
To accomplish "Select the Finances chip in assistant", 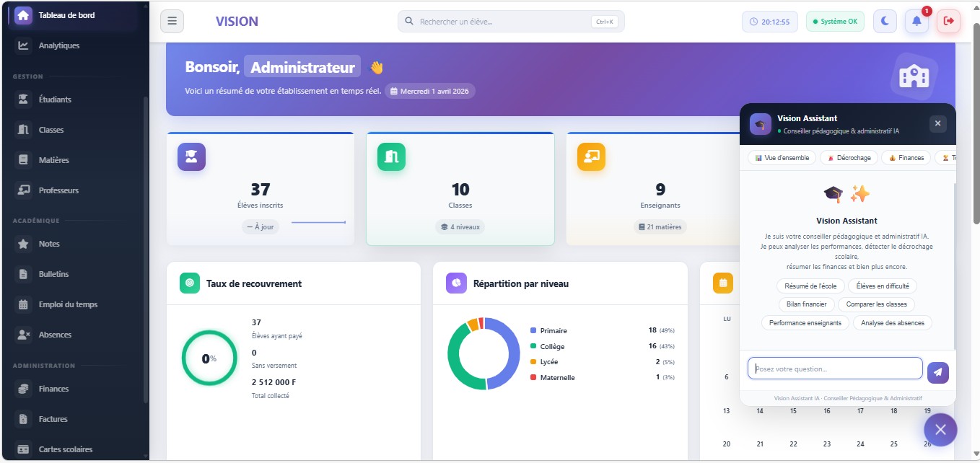I will (x=906, y=158).
